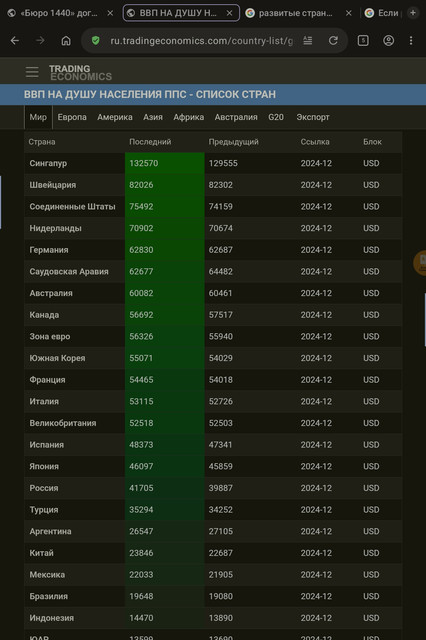The width and height of the screenshot is (426, 640).
Task: Reload the current page
Action: click(333, 40)
